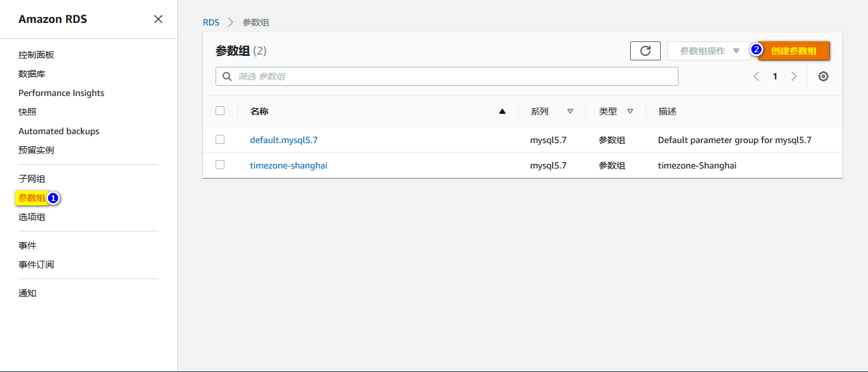
Task: Open 事件订阅 in sidebar
Action: point(36,265)
